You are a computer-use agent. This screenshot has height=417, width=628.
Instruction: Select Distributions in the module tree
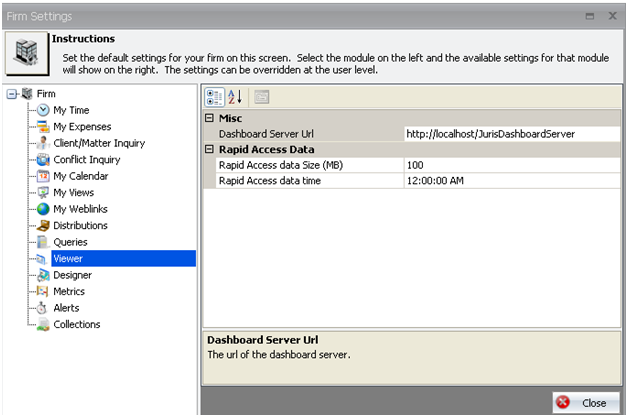(80, 226)
